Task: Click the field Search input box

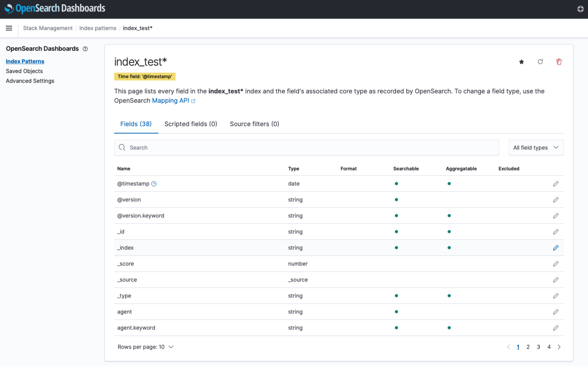Action: point(307,148)
